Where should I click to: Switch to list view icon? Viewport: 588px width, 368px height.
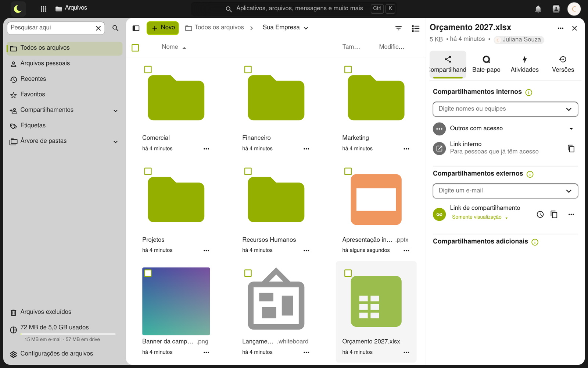coord(416,28)
